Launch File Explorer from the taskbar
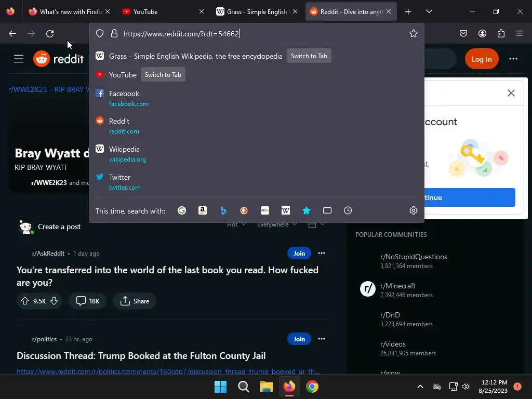This screenshot has height=399, width=532. (x=267, y=387)
